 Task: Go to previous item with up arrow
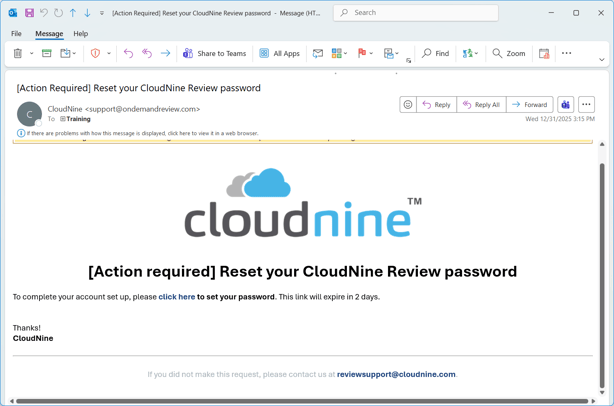[x=73, y=13]
